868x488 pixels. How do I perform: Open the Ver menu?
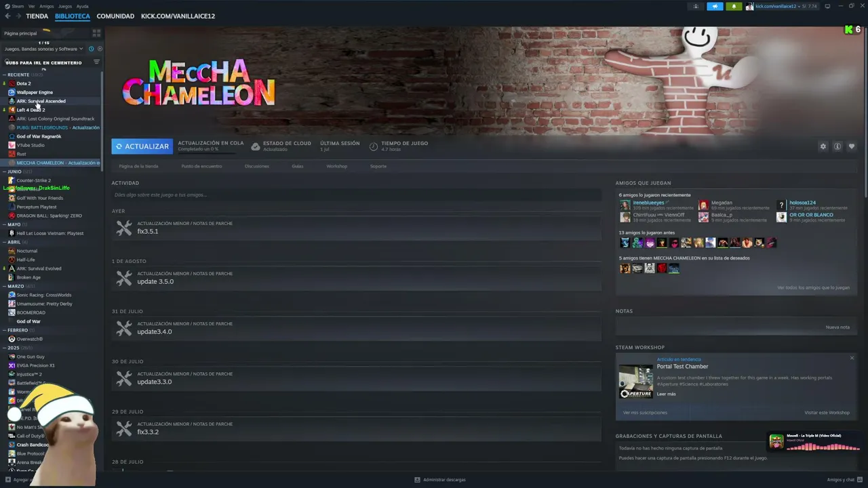[x=31, y=6]
